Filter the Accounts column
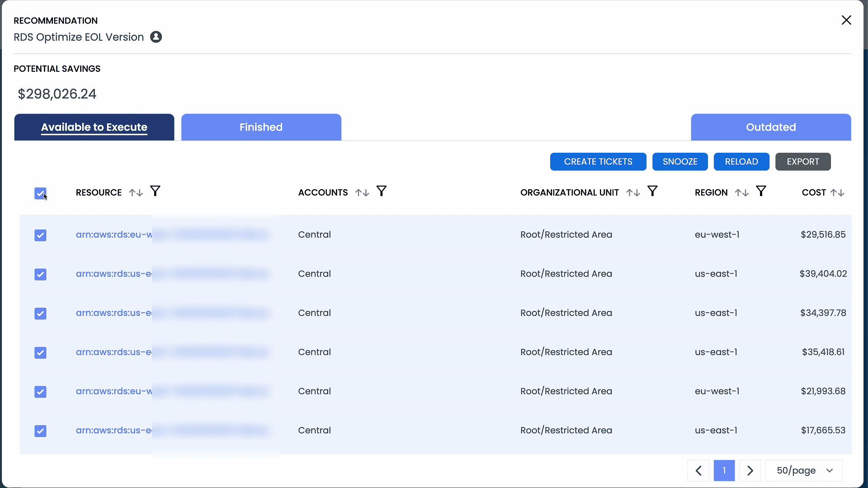Screen dimensions: 868x488 [x=381, y=192]
